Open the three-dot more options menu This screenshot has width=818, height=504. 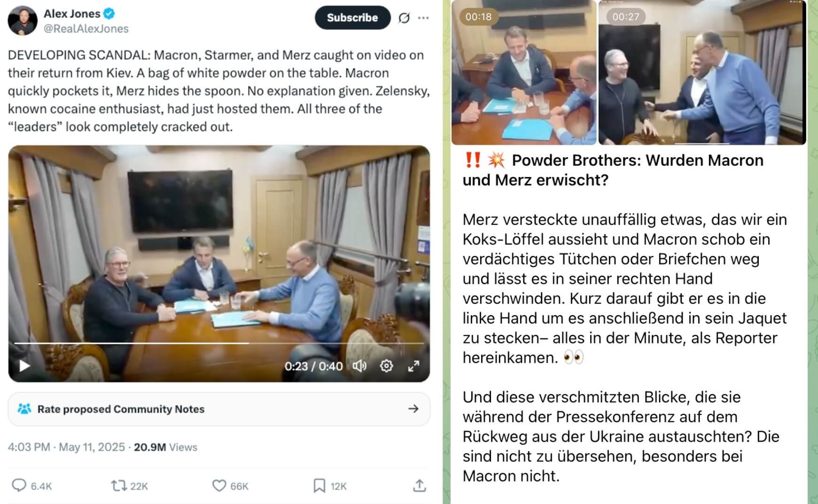tap(423, 18)
